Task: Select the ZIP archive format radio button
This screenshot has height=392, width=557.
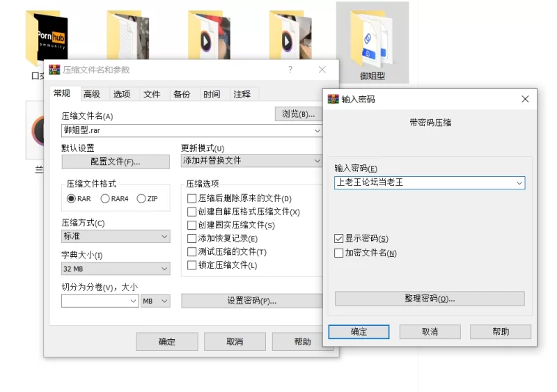Action: pyautogui.click(x=141, y=198)
